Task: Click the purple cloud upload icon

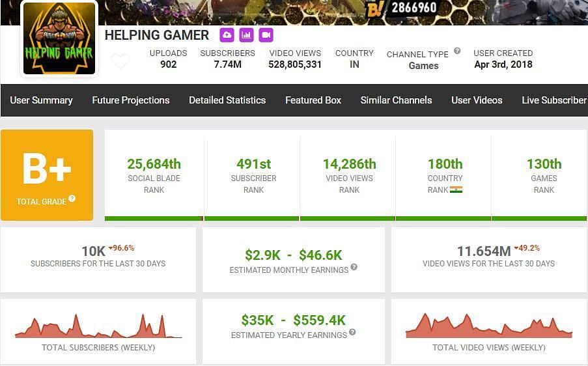Action: coord(227,35)
